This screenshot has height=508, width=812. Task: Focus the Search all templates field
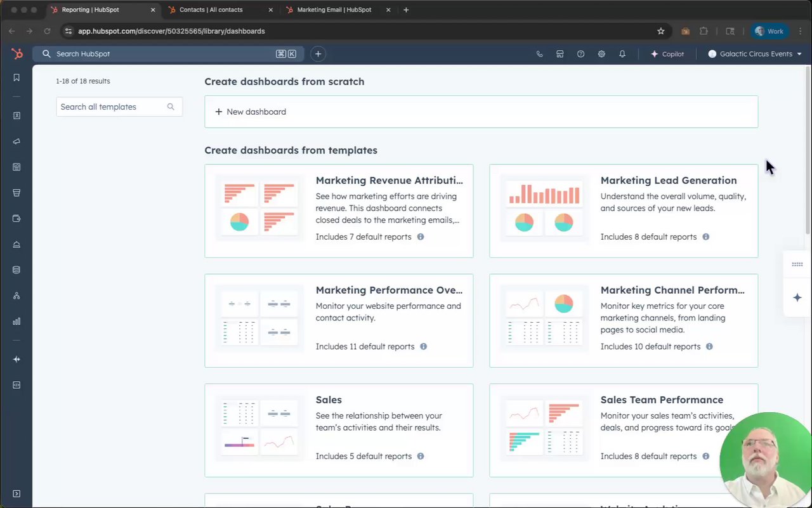pyautogui.click(x=112, y=107)
